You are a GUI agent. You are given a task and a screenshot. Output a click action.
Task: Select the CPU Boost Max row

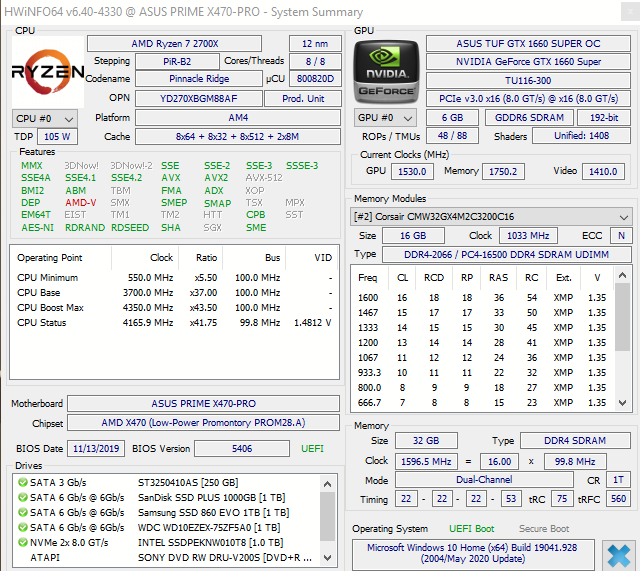[174, 308]
